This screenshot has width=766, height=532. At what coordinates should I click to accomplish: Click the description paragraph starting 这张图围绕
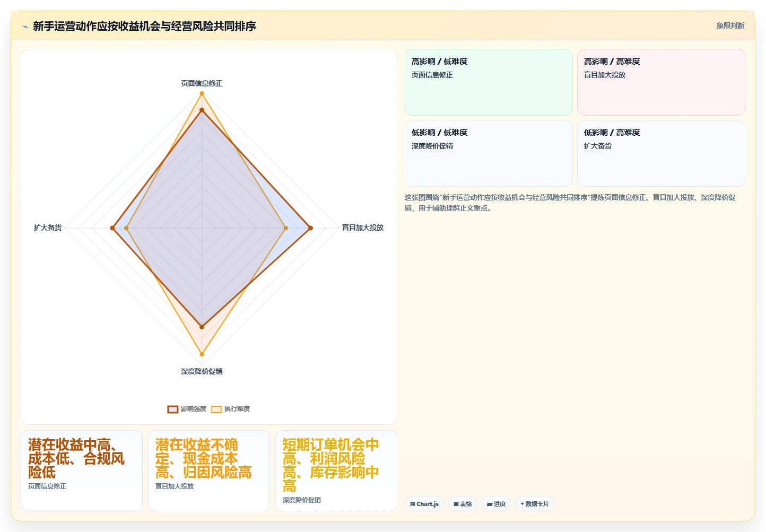point(570,203)
